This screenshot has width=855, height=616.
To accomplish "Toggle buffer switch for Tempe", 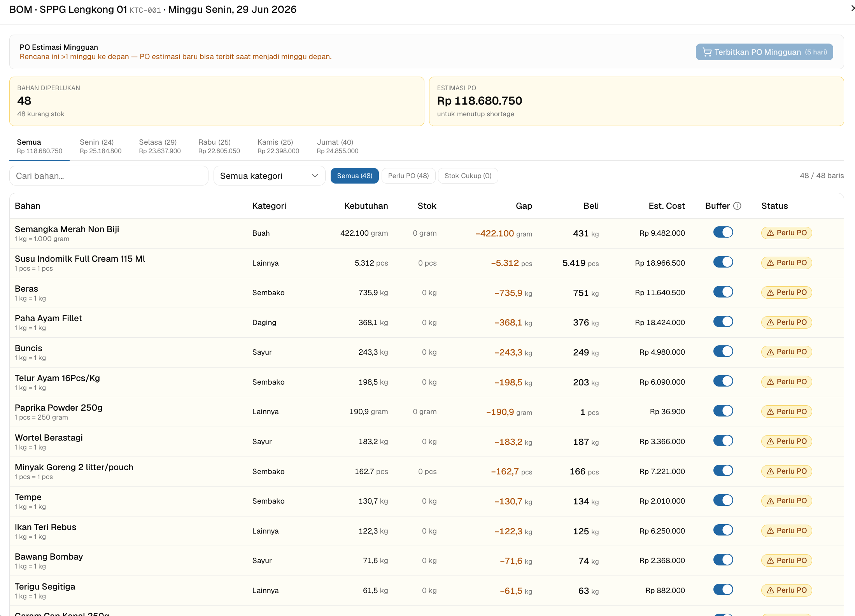I will point(723,500).
